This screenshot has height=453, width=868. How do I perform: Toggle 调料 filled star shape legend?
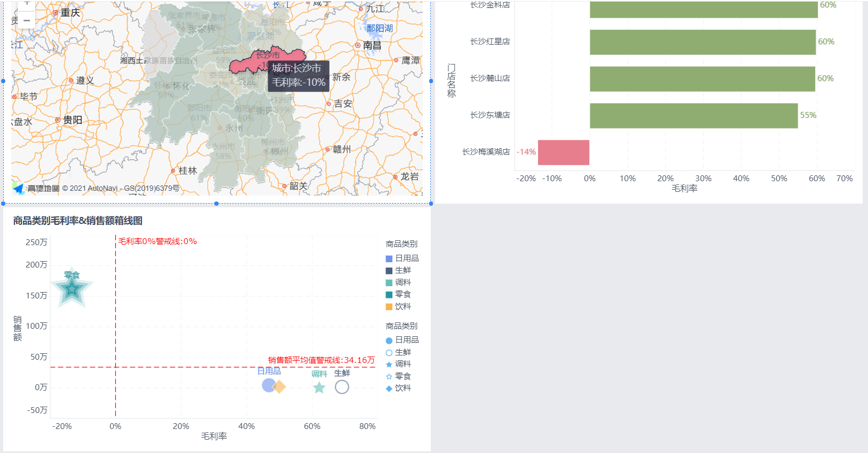coord(398,364)
